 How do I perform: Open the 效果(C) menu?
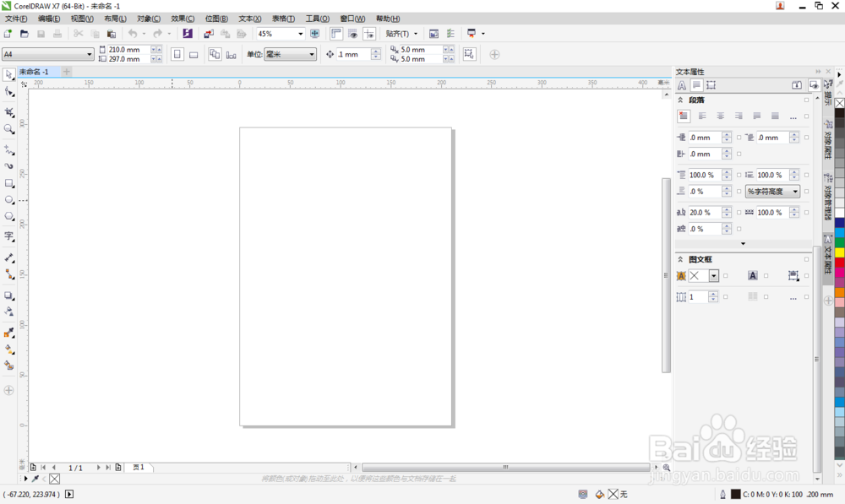[x=183, y=19]
